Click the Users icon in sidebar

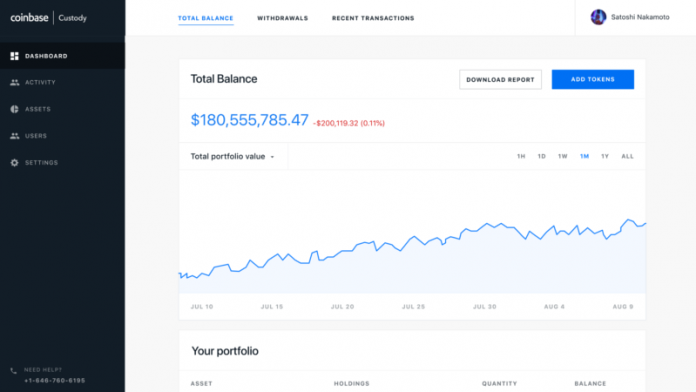point(15,136)
